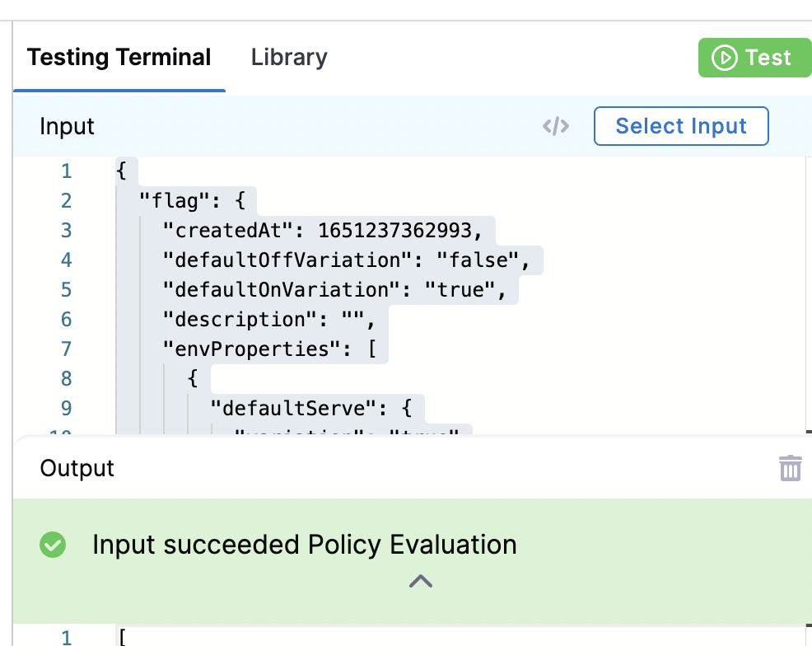Select the Testing Terminal tab
Viewport: 812px width, 646px height.
(119, 58)
